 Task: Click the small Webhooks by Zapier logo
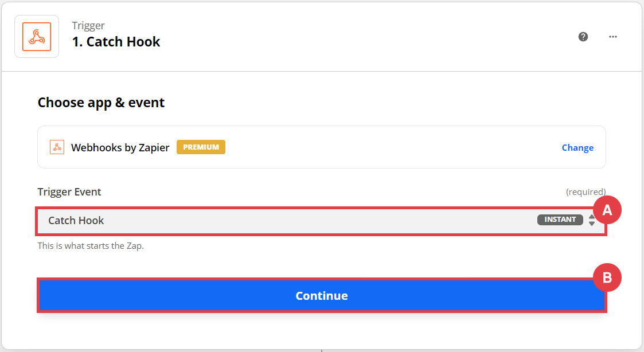57,147
